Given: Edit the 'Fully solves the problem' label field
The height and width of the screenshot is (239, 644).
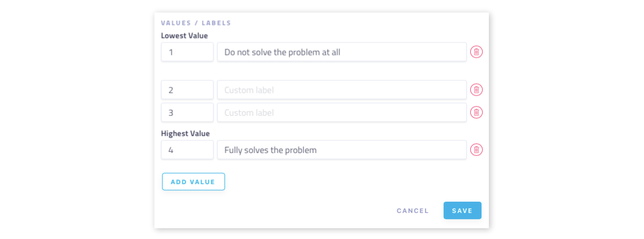Looking at the screenshot, I should pos(342,150).
